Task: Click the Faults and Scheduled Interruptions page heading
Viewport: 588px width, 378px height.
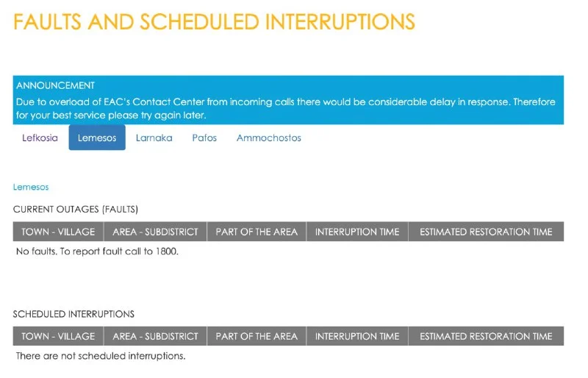Action: pos(214,22)
